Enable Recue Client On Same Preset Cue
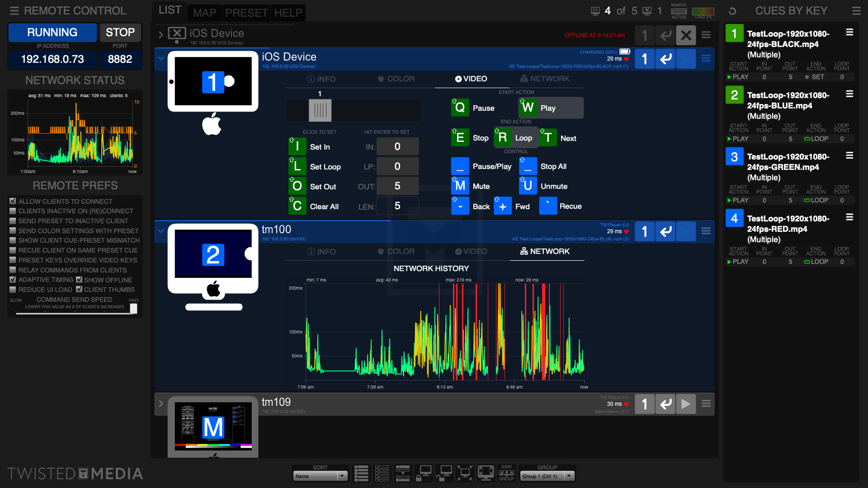 pyautogui.click(x=13, y=250)
